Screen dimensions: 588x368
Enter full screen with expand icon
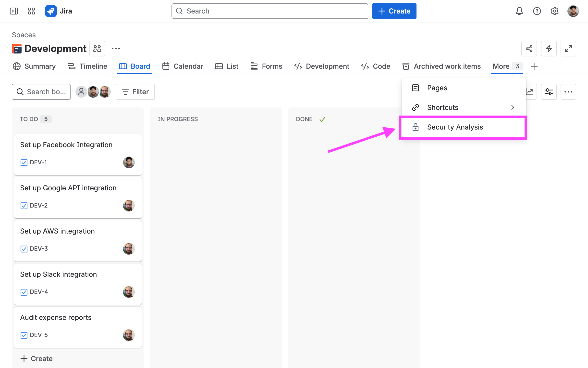568,49
